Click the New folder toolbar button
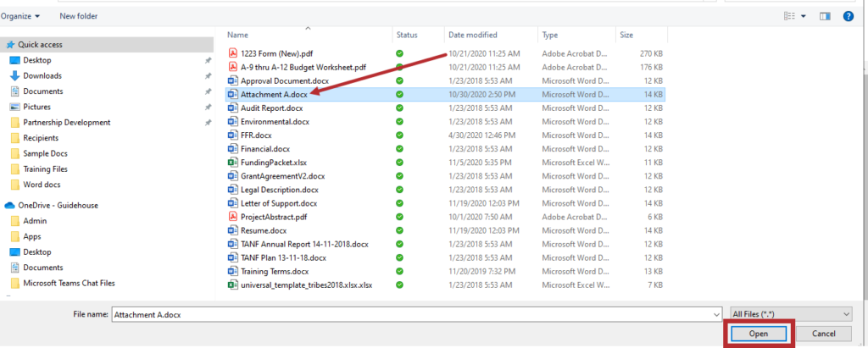868x348 pixels. [78, 15]
